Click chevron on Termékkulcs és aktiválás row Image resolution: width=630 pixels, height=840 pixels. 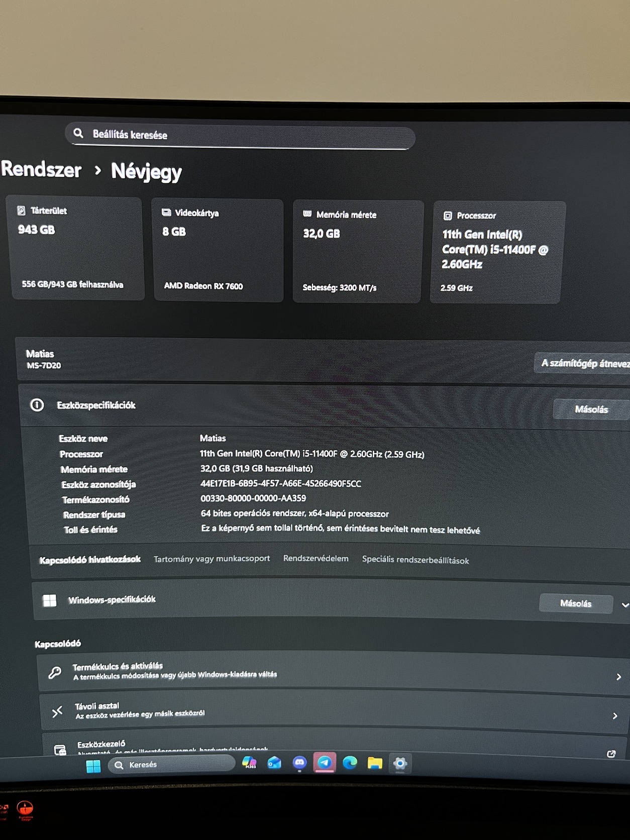[619, 677]
